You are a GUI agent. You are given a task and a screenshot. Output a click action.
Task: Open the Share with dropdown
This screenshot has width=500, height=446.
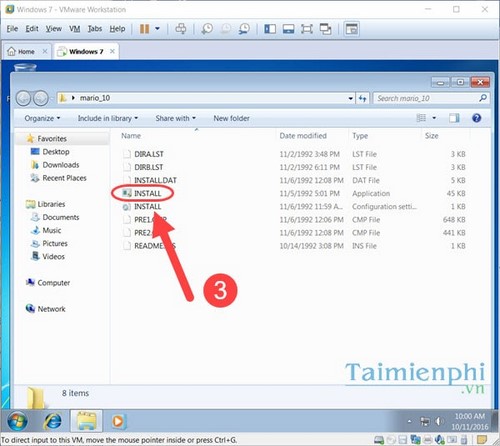coord(175,118)
